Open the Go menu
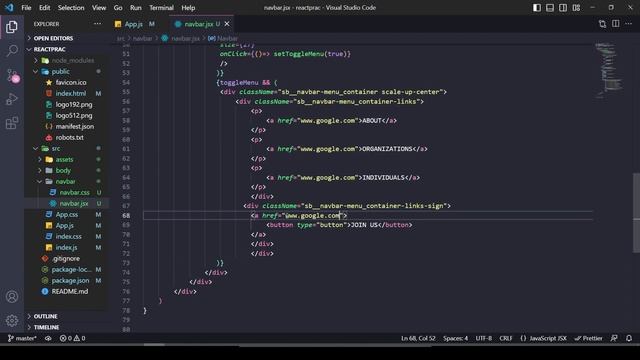 pos(118,8)
